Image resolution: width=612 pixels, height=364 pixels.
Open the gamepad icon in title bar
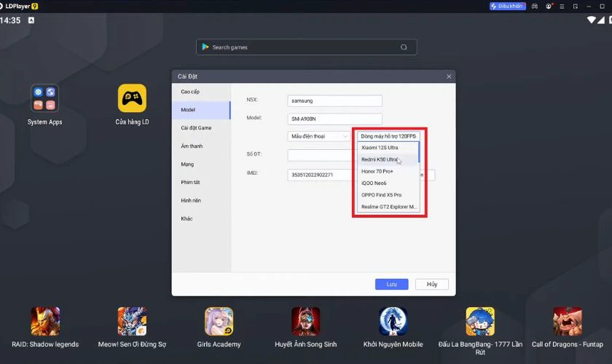coord(535,7)
